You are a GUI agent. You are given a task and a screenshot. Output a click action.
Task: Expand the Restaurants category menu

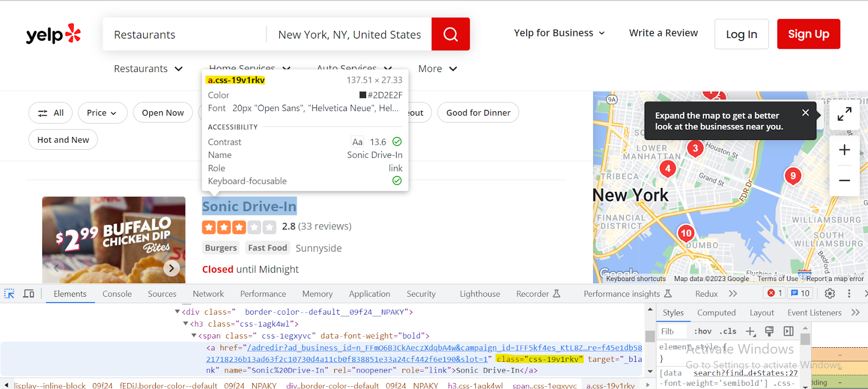tap(148, 69)
